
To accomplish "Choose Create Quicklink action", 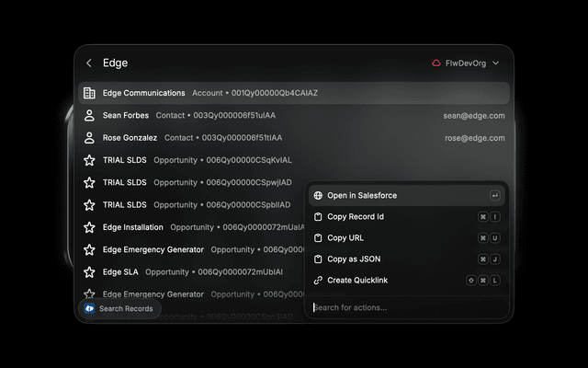I will 406,281.
